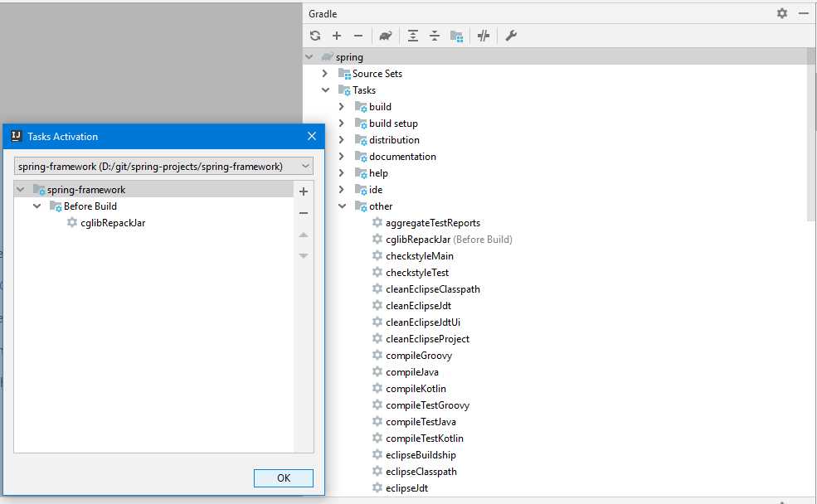Collapse all nodes in Gradle tree
817x504 pixels.
435,36
